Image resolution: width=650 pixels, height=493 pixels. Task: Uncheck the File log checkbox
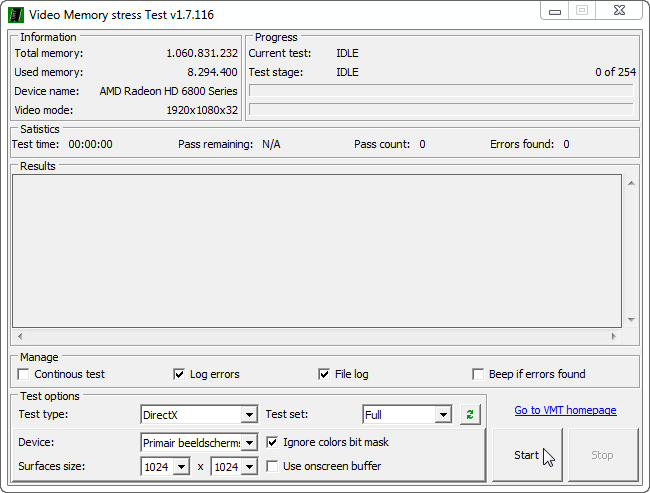coord(324,374)
